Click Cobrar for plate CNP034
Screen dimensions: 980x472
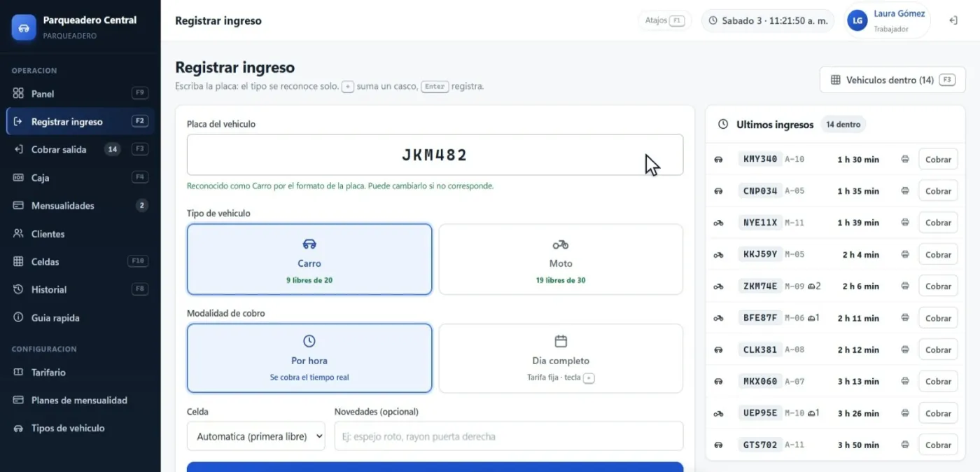pyautogui.click(x=938, y=190)
